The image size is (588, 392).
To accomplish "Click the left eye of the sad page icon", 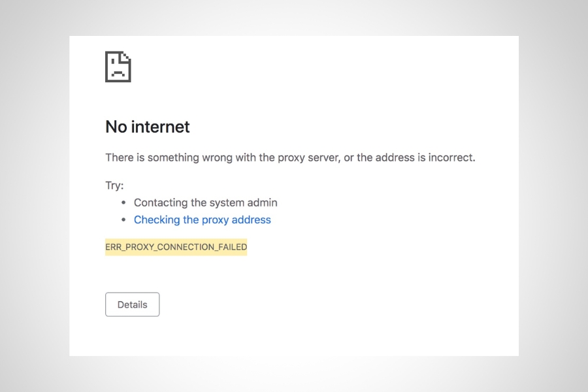I will [x=112, y=61].
